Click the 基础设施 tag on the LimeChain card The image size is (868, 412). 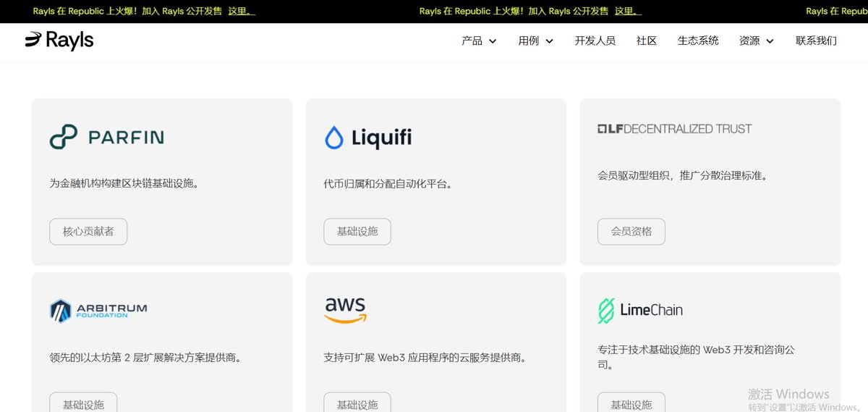pos(631,402)
